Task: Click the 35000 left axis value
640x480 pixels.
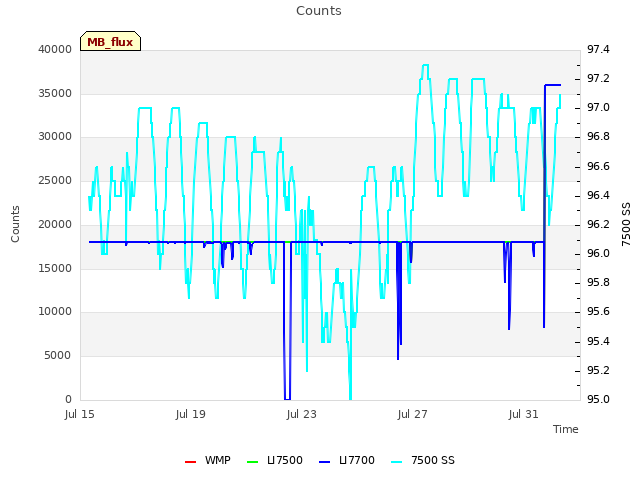Action: pos(55,93)
